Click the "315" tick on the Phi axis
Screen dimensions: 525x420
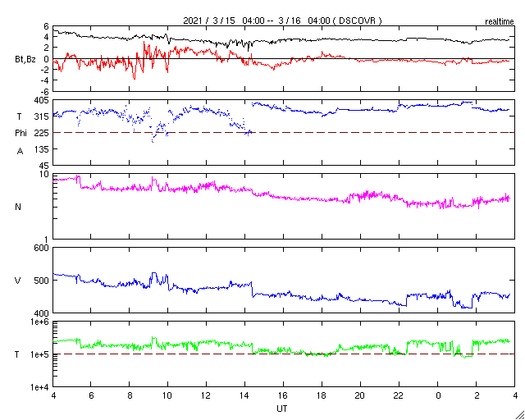[43, 116]
